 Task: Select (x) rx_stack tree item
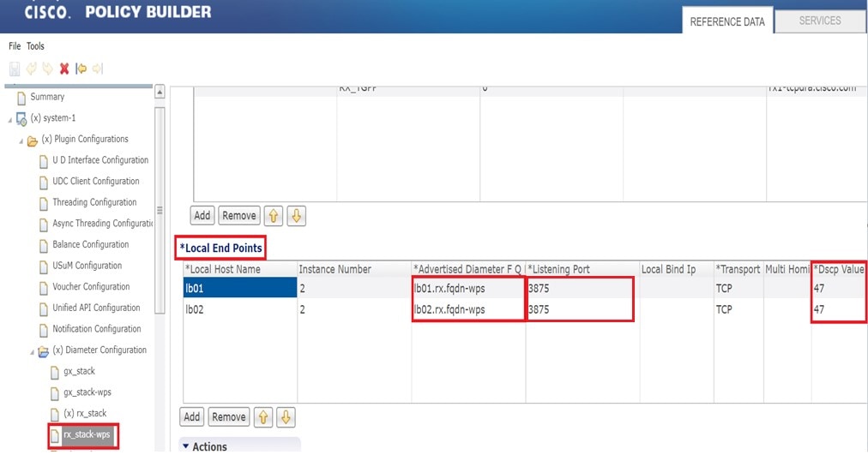click(85, 414)
